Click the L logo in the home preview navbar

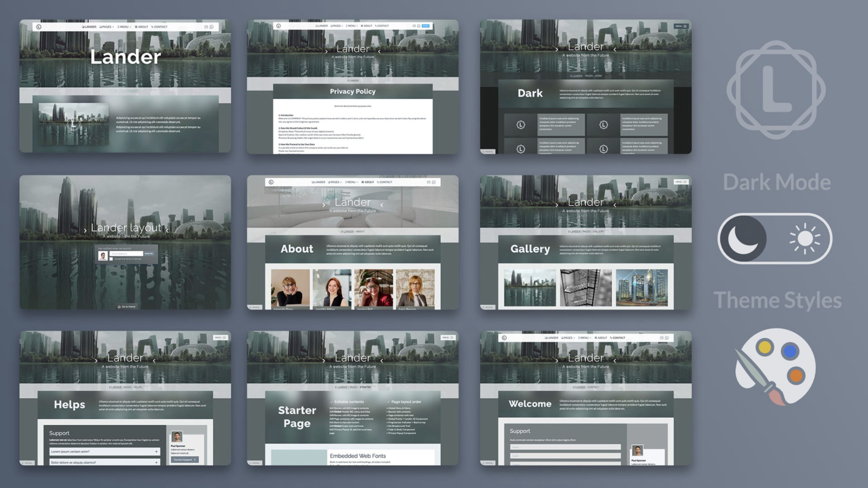[x=39, y=27]
